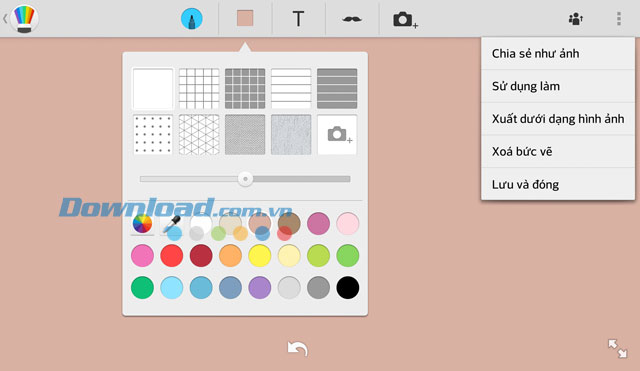The image size is (640, 371).
Task: Add a photo with the toolbar camera icon
Action: pos(405,20)
